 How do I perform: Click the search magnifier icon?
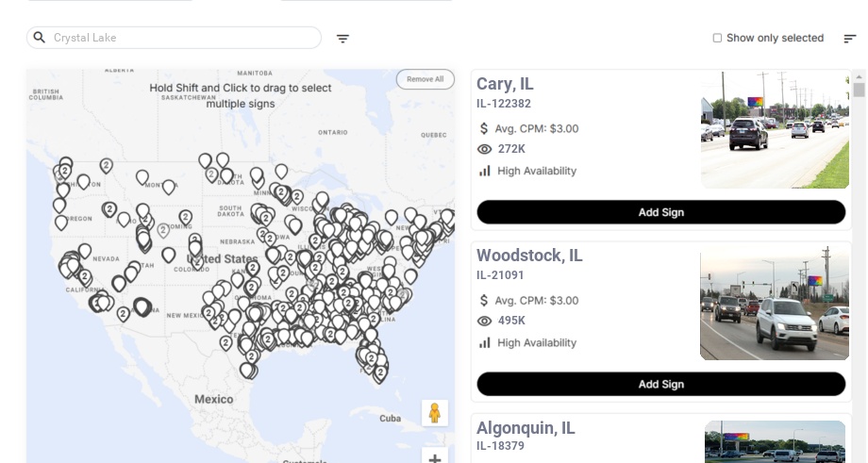pyautogui.click(x=39, y=38)
